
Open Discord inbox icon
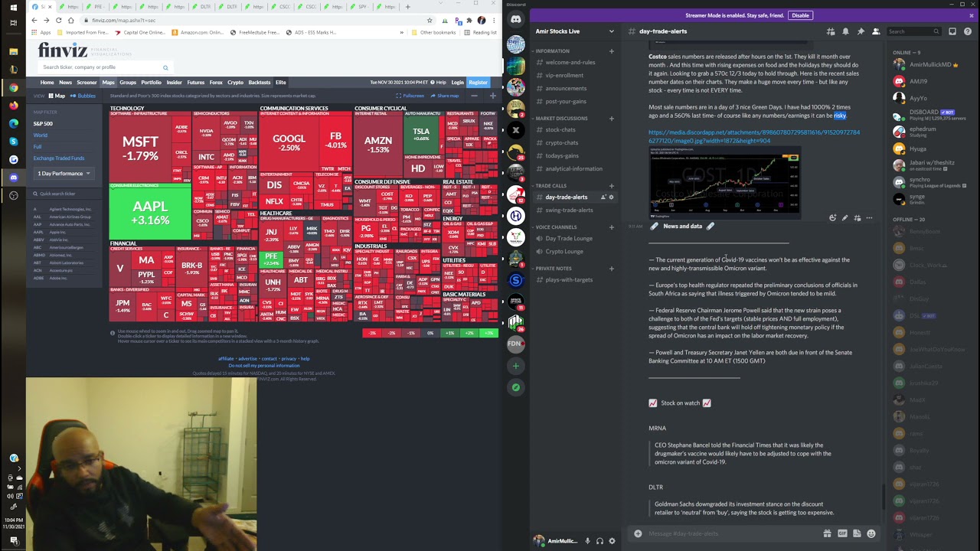pyautogui.click(x=952, y=31)
